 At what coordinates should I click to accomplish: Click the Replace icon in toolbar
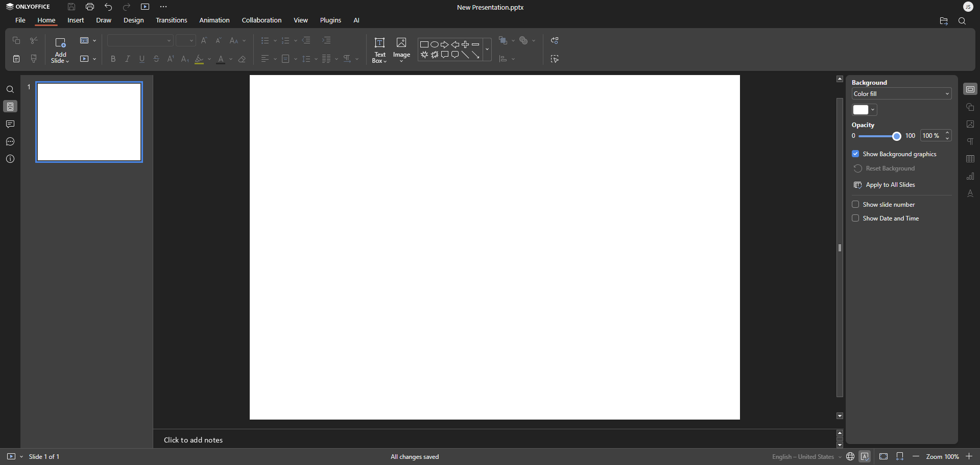[555, 40]
